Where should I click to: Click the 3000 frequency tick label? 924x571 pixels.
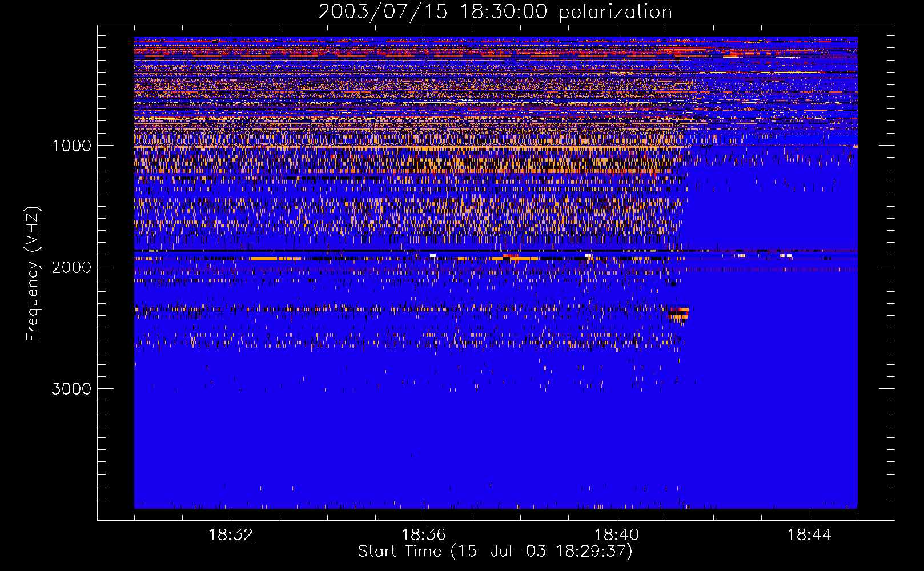(71, 389)
